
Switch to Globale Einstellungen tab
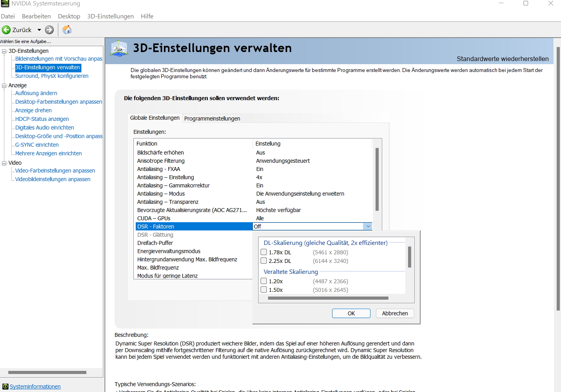[x=155, y=118]
